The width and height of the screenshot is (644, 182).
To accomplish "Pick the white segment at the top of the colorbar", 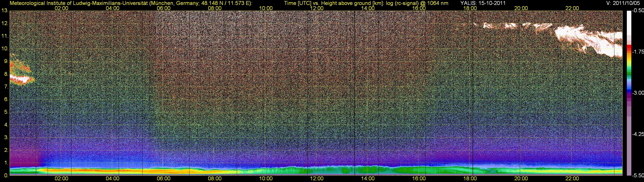I will coord(629,22).
